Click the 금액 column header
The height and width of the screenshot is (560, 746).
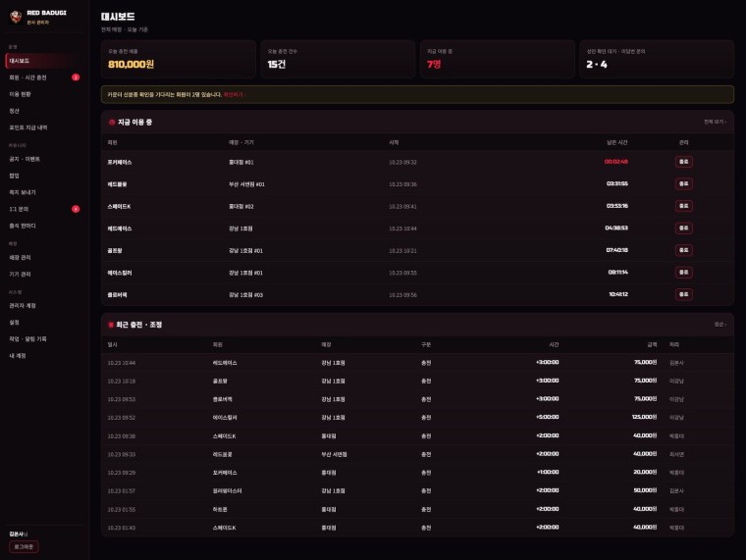(x=652, y=344)
